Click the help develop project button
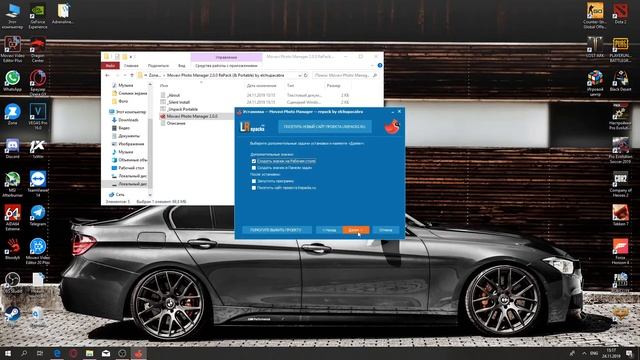Screen dimensions: 640x360 pos(276,230)
